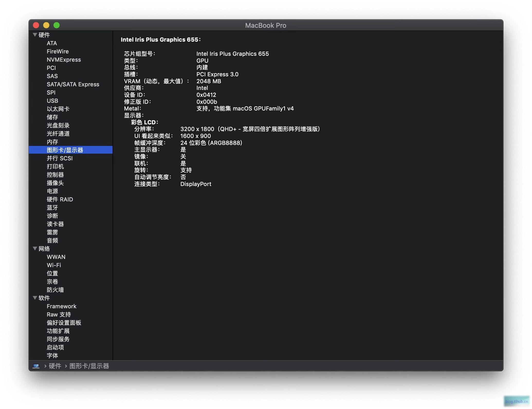Open the 打印机 entry
Image resolution: width=532 pixels, height=409 pixels.
pyautogui.click(x=55, y=166)
